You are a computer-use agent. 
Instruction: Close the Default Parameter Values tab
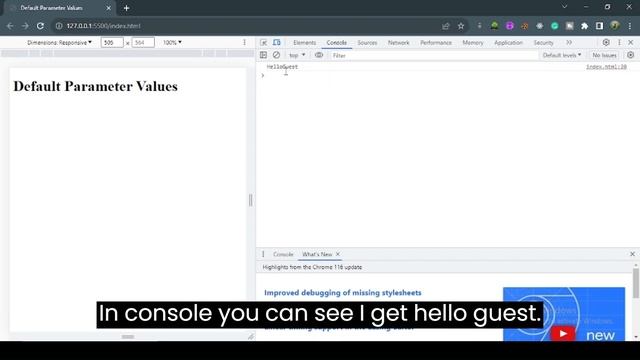point(109,8)
